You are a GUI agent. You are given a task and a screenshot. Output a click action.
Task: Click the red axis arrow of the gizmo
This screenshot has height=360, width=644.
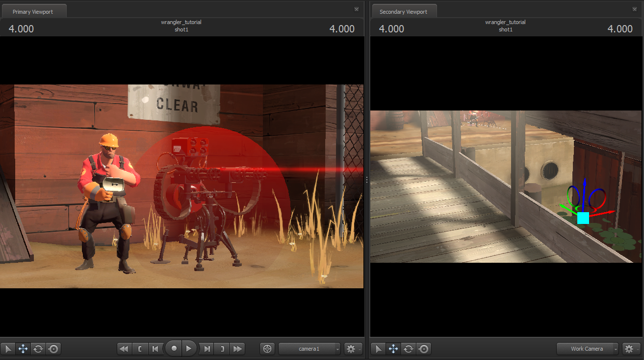[602, 213]
